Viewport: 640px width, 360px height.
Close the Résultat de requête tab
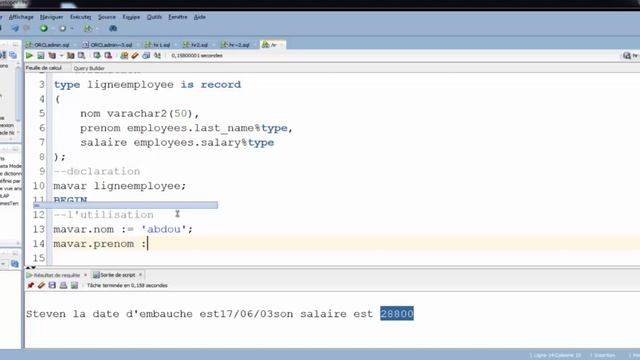pos(85,275)
